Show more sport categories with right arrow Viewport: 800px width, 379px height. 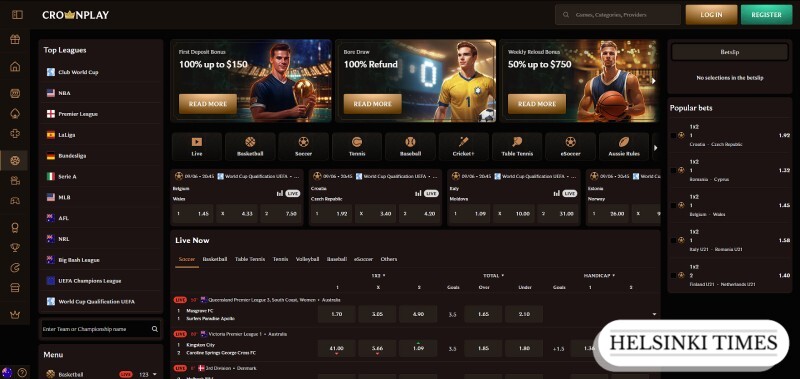[x=656, y=148]
